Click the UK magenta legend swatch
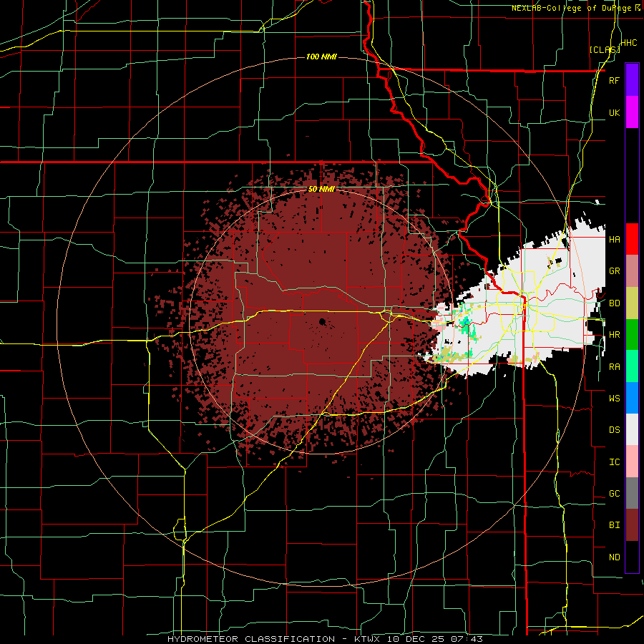The height and width of the screenshot is (644, 644). (632, 112)
